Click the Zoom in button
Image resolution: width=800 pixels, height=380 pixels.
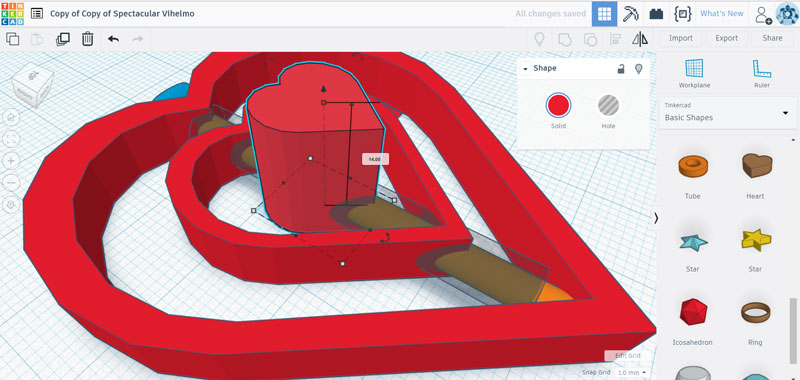coord(11,161)
